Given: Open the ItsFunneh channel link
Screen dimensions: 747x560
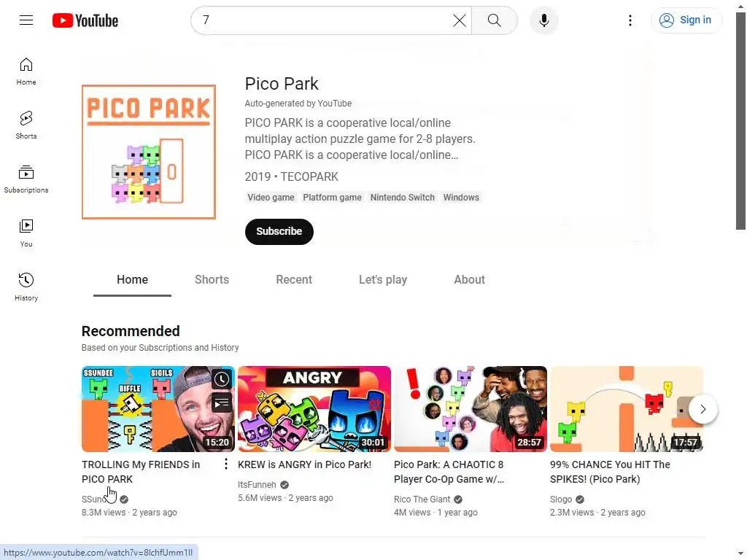Looking at the screenshot, I should (x=257, y=485).
